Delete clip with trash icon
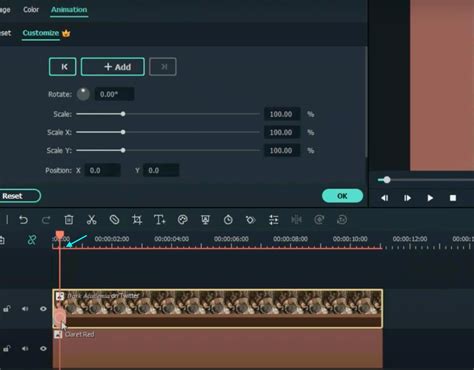 click(x=69, y=220)
